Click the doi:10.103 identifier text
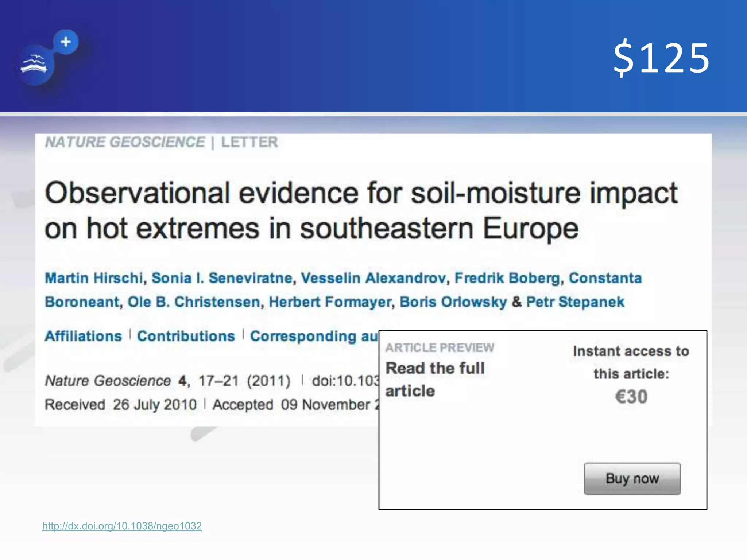Image resolution: width=747 pixels, height=560 pixels. (x=345, y=381)
